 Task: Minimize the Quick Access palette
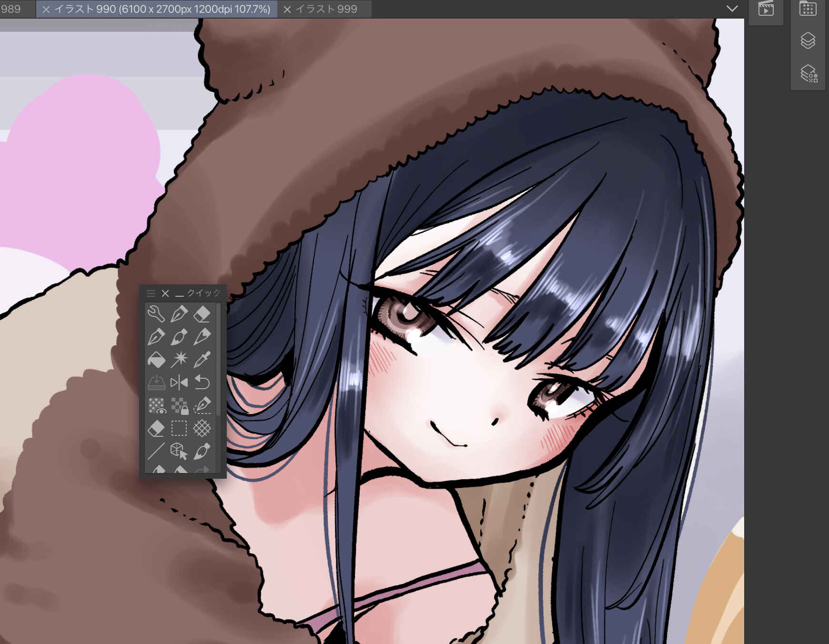[x=180, y=293]
